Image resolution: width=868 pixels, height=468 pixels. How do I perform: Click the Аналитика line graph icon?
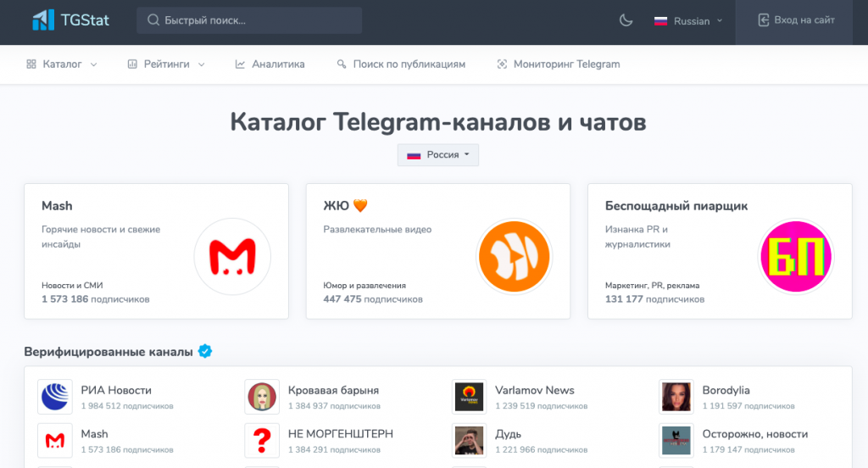coord(240,64)
